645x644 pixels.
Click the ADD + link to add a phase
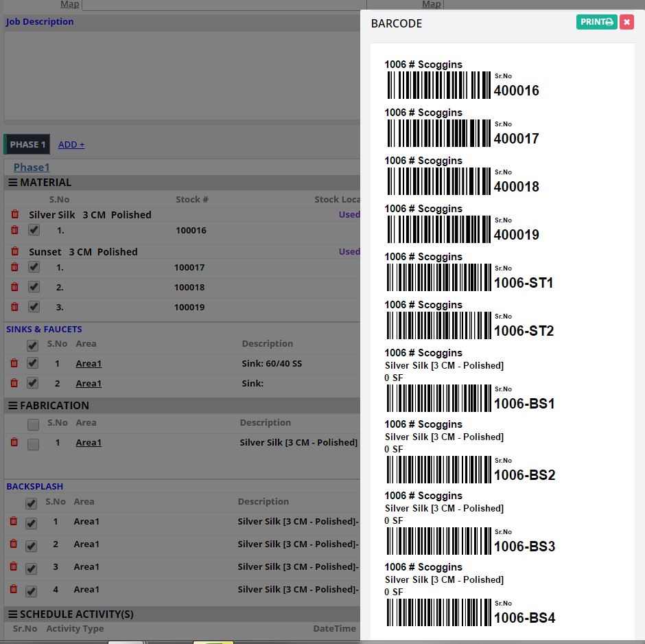pyautogui.click(x=71, y=144)
